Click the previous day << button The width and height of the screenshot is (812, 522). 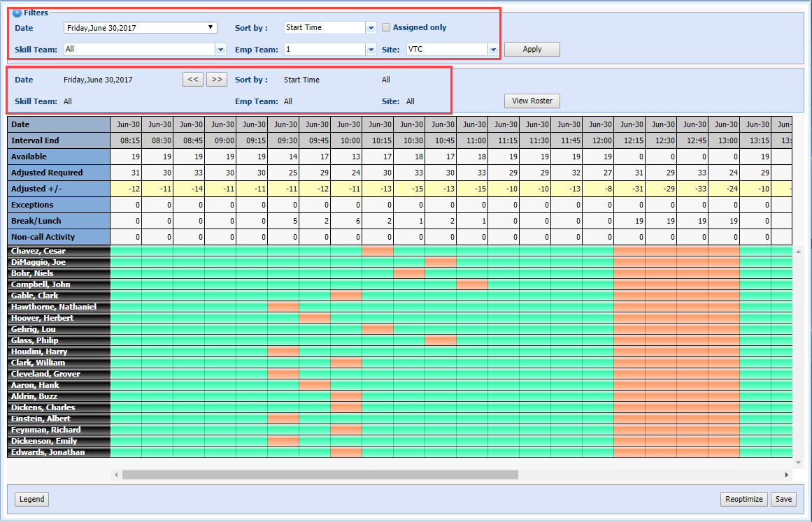[x=193, y=80]
